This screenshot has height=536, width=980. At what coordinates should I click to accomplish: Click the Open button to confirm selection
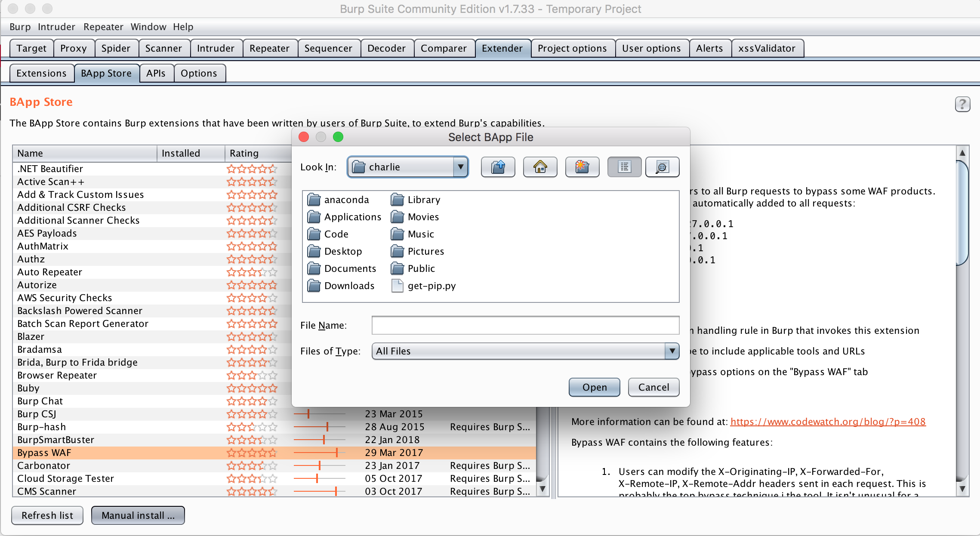pyautogui.click(x=593, y=388)
